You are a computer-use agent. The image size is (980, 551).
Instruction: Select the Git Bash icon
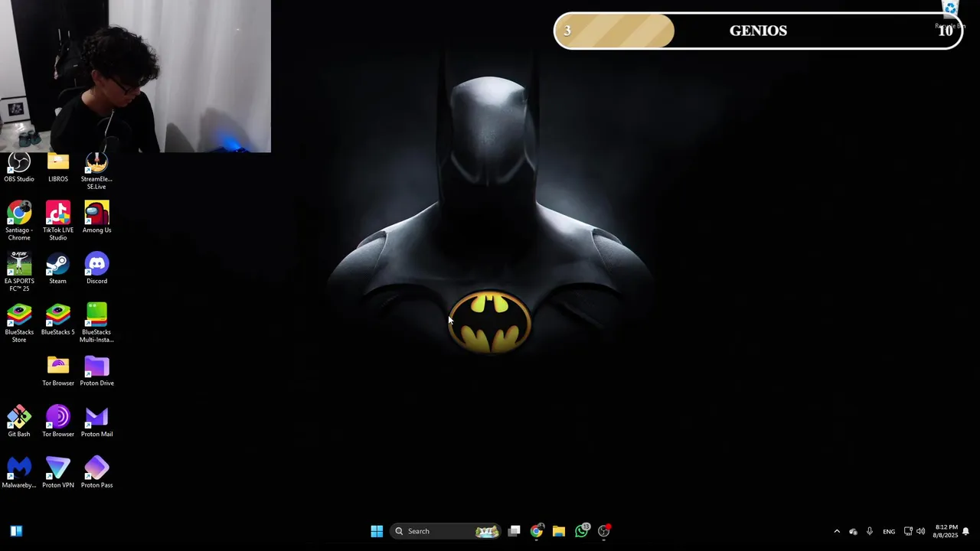19,422
